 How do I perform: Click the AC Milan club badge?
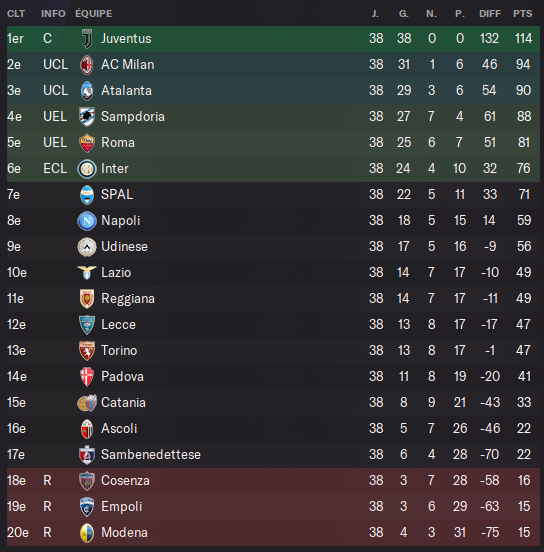[87, 65]
